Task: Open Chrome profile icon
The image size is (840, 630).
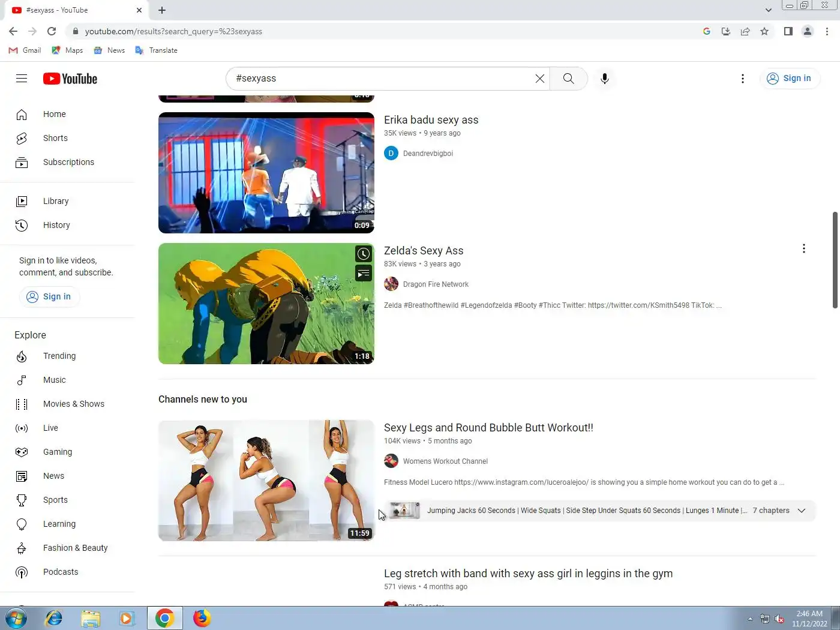Action: (x=808, y=31)
